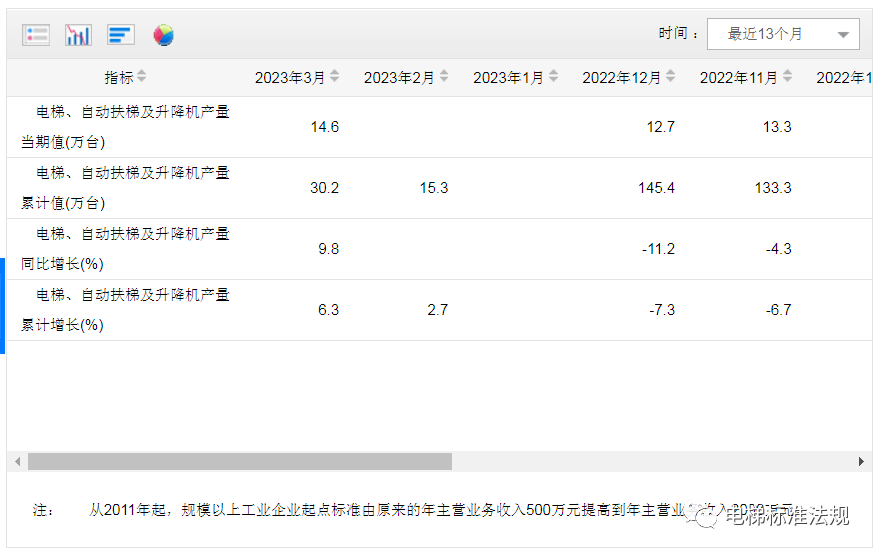The image size is (878, 554).
Task: Click the horizontal scrollbar thumb
Action: coord(240,462)
